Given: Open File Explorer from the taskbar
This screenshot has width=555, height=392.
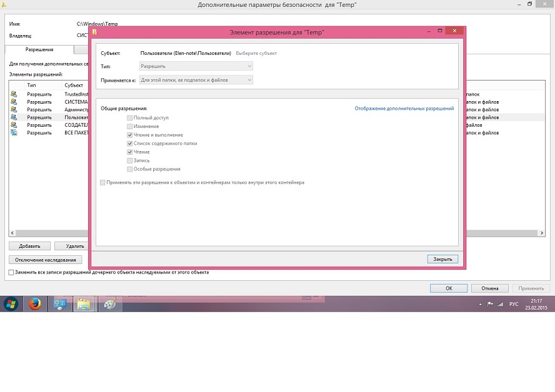Looking at the screenshot, I should 83,304.
